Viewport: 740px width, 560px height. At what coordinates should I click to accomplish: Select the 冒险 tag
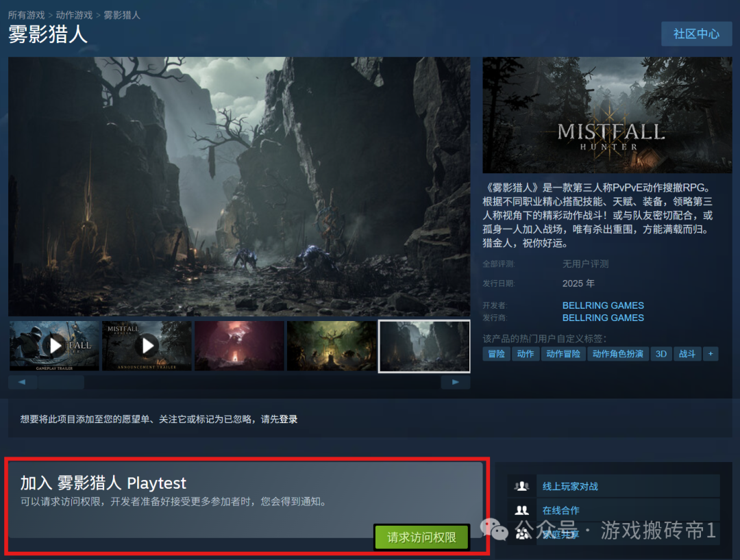pos(496,354)
